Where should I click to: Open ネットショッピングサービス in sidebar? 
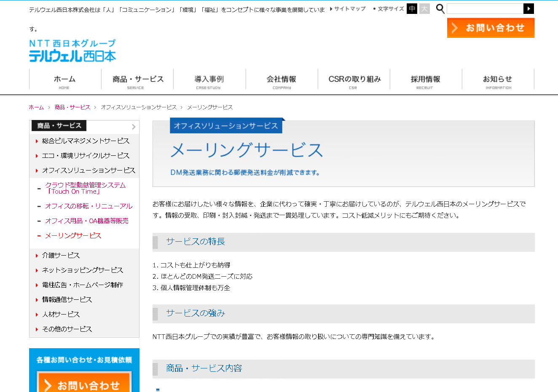tap(83, 270)
